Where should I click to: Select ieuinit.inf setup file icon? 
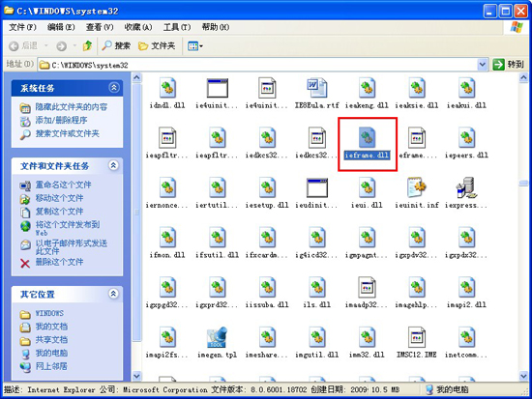[x=417, y=187]
